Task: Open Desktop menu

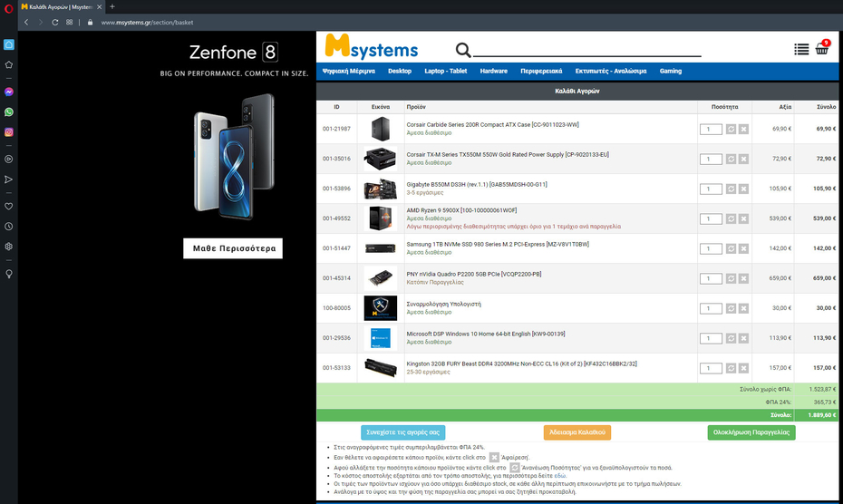Action: (400, 71)
